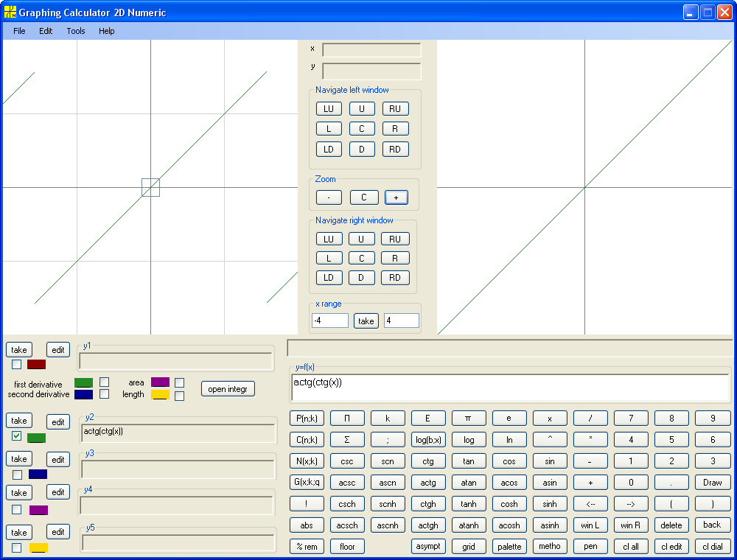Click the caret power ^ key
The width and height of the screenshot is (737, 560).
tap(550, 440)
